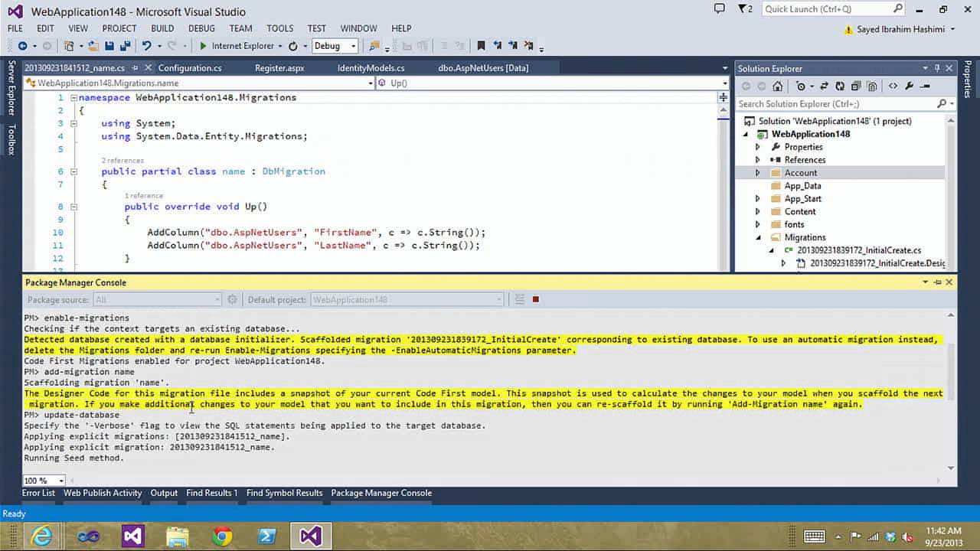Switch to the dbo.AspNetUsers [Data] tab
980x551 pixels.
[x=483, y=68]
